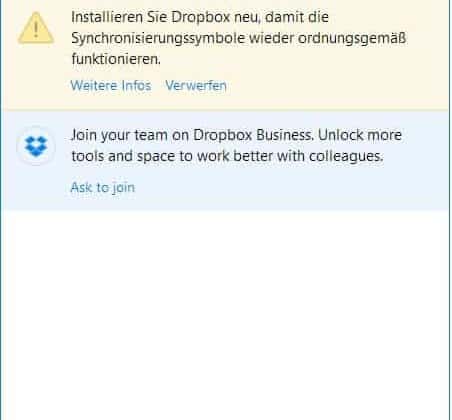Select the Ask to join link
This screenshot has width=452, height=420.
(103, 188)
